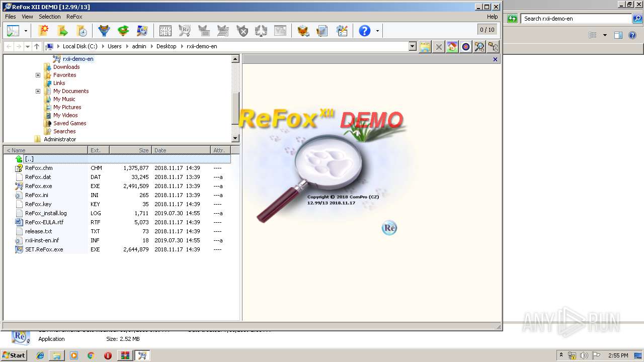Select Desktop in the path breadcrumb

[167, 46]
